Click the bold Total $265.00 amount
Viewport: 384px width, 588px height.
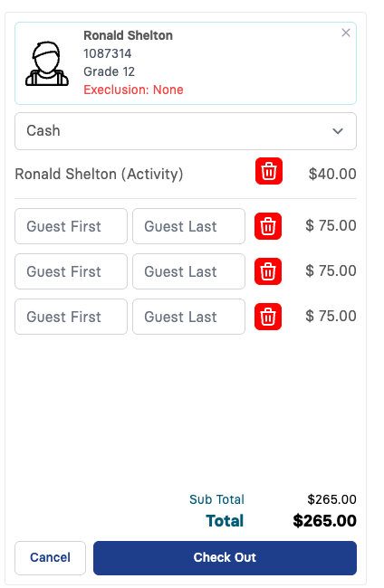coord(325,521)
